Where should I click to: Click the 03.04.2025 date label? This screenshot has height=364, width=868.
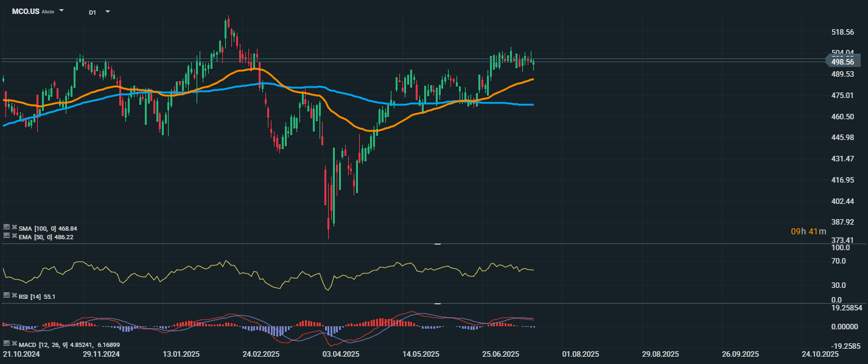point(341,354)
